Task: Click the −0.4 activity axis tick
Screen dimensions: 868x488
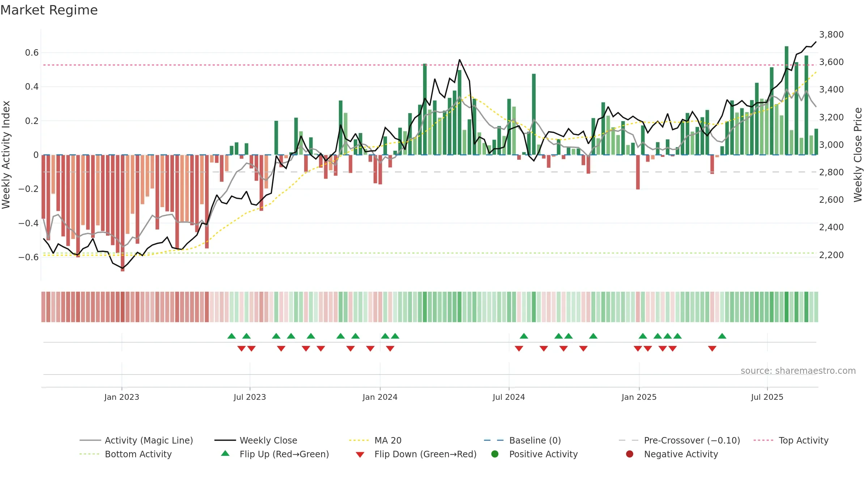Action: [x=28, y=223]
